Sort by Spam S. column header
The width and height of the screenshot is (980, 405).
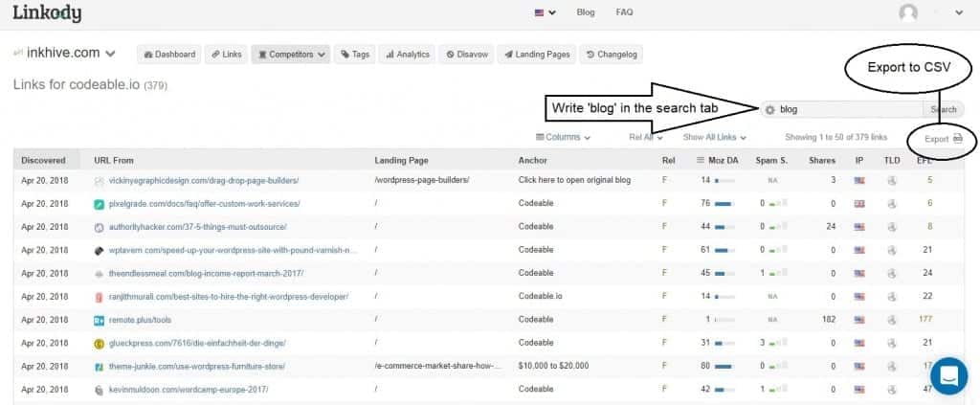[771, 160]
